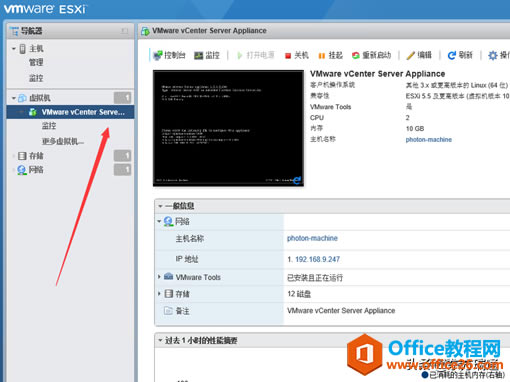
Task: Open 更多虚拟机... entry
Action: [63, 141]
